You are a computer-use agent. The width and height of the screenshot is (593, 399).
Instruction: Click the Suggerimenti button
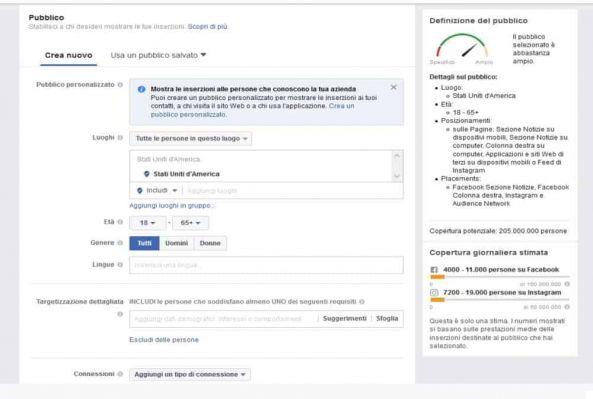tap(345, 318)
